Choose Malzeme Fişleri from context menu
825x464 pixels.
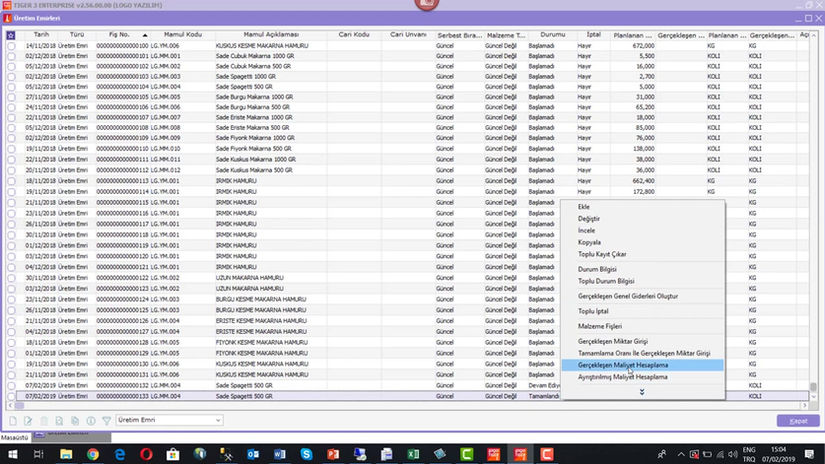600,326
